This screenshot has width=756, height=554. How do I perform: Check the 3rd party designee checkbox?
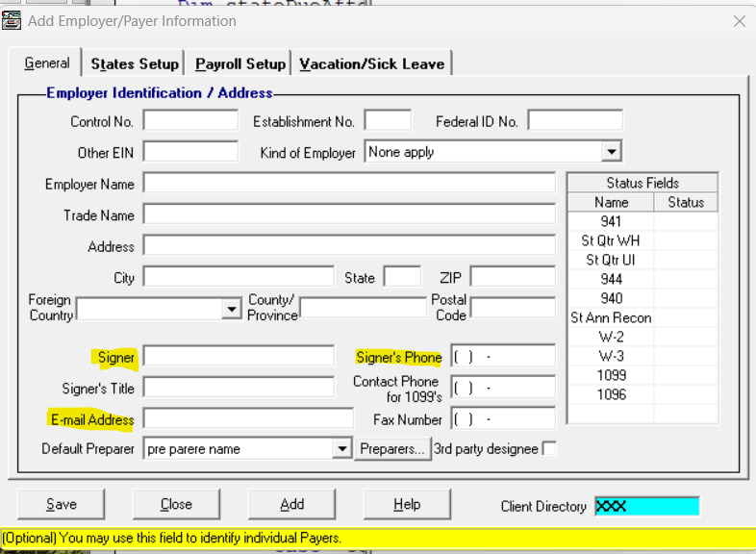(x=548, y=448)
